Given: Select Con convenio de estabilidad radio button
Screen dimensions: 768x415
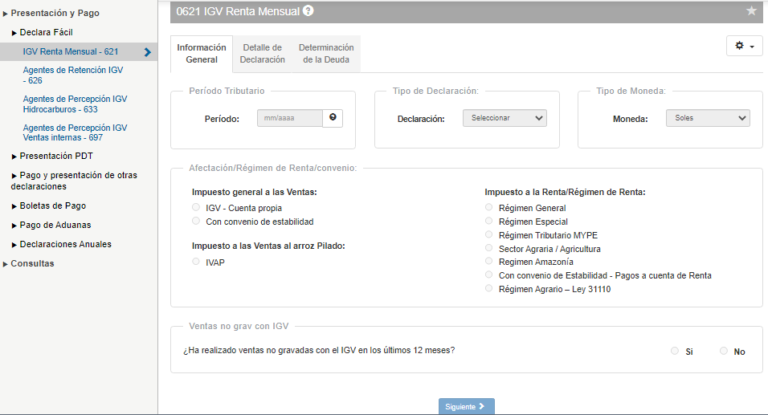Looking at the screenshot, I should pyautogui.click(x=196, y=221).
